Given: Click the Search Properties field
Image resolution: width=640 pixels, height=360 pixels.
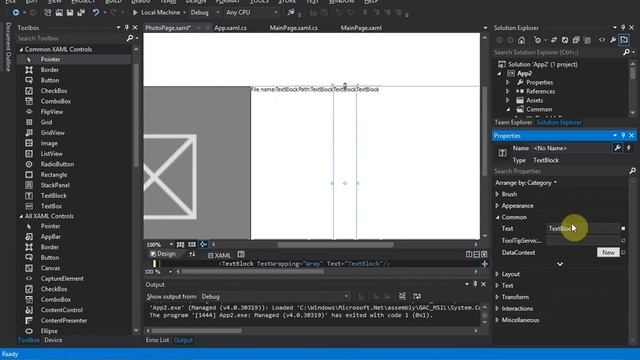Looking at the screenshot, I should [560, 171].
